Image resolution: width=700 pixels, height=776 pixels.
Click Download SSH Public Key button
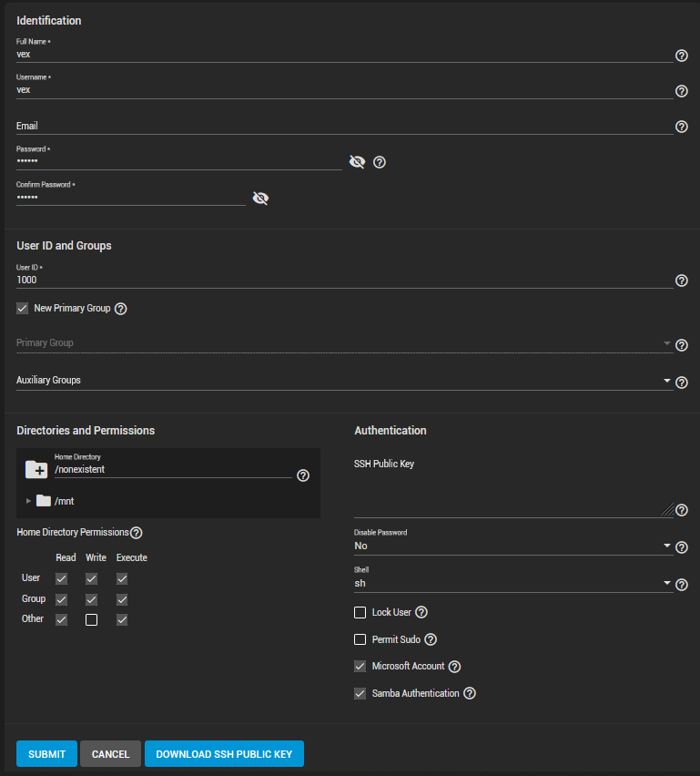(x=224, y=754)
